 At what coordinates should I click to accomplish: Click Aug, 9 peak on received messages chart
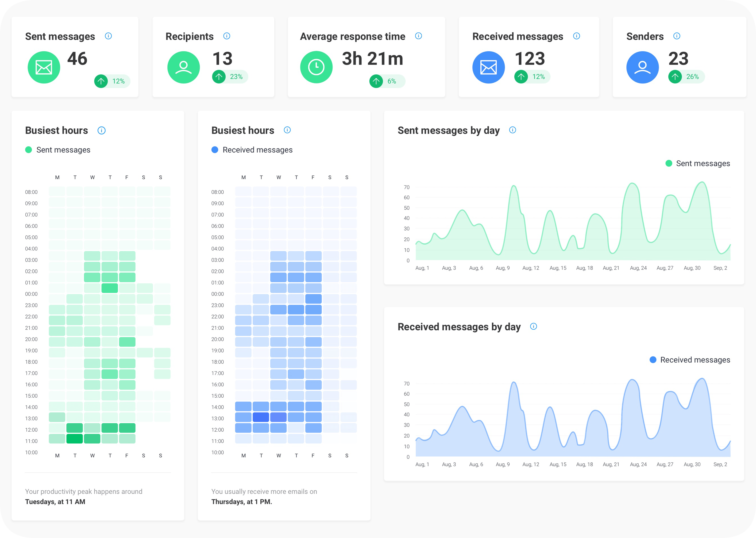(513, 383)
